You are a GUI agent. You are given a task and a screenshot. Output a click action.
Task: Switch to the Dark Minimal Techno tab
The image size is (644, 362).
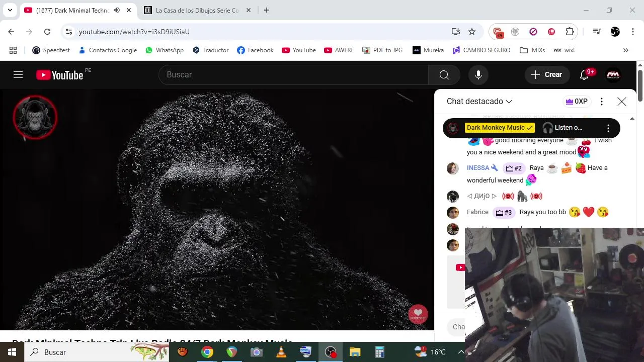pyautogui.click(x=79, y=10)
